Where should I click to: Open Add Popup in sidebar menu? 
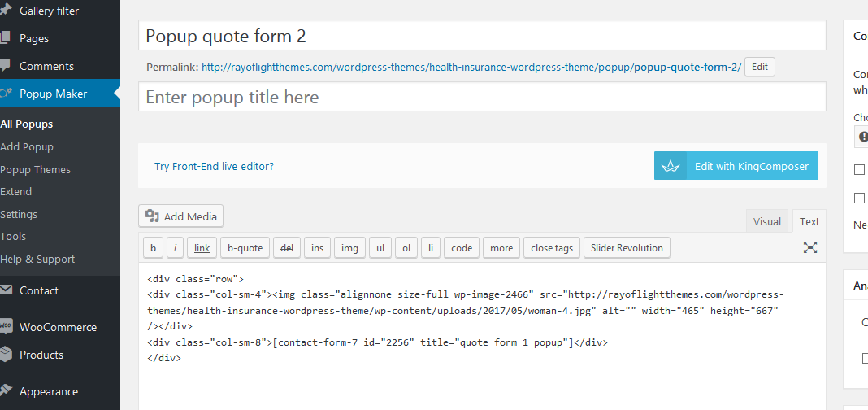[x=27, y=147]
